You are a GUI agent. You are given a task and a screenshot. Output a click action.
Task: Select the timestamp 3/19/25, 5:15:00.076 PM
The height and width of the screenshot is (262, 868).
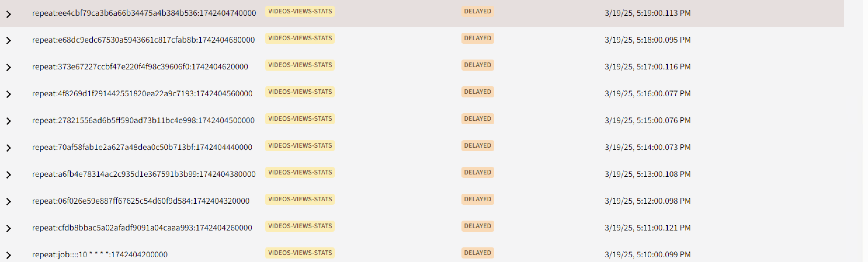pyautogui.click(x=647, y=120)
